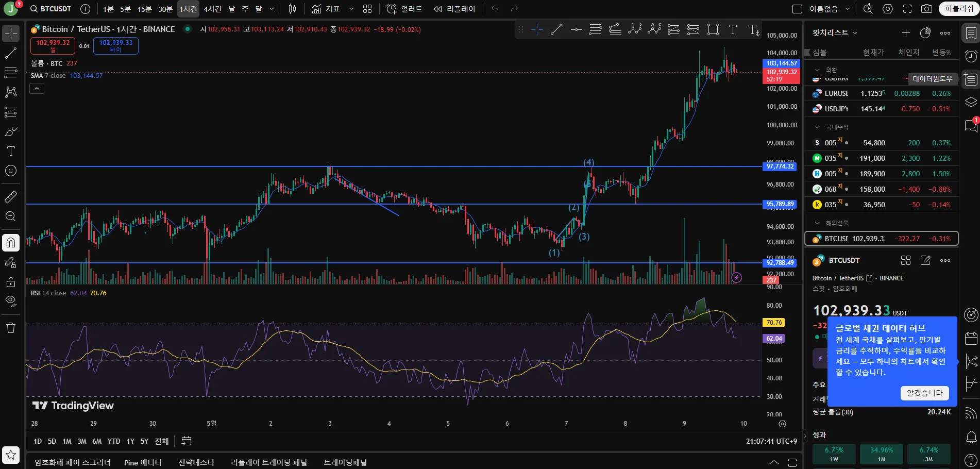Screen dimensions: 980x469
Task: Expand the timeframe interval dropdown arrow
Action: pyautogui.click(x=272, y=9)
